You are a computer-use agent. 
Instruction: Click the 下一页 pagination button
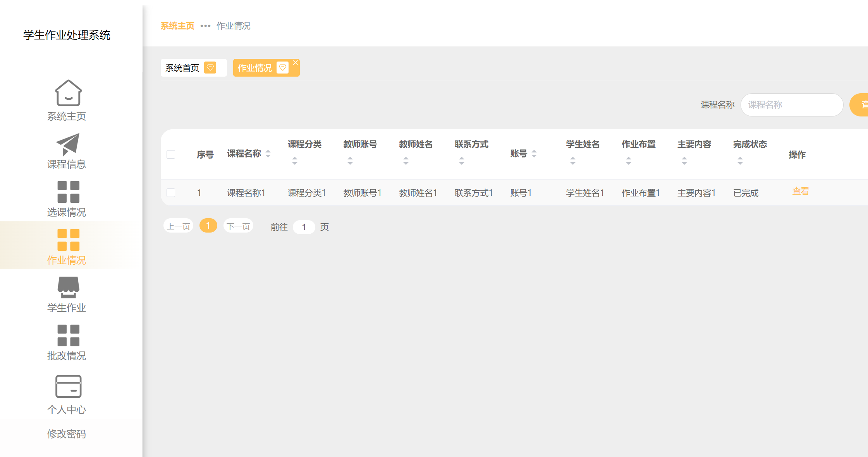(238, 226)
